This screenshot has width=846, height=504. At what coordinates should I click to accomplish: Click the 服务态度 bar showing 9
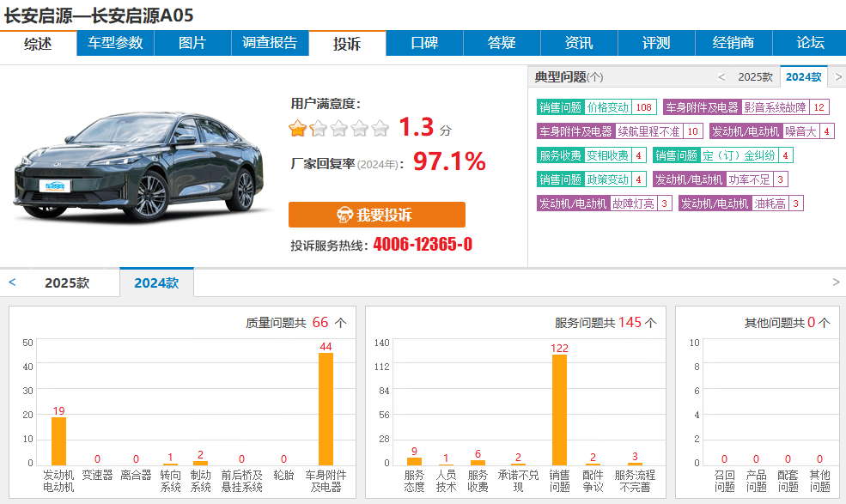pyautogui.click(x=414, y=461)
